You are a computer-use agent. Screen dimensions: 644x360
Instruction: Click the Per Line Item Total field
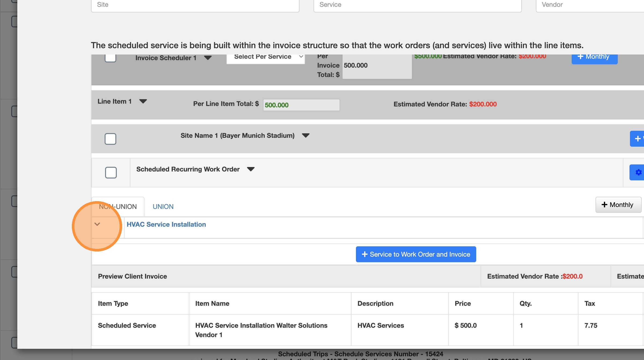coord(301,105)
